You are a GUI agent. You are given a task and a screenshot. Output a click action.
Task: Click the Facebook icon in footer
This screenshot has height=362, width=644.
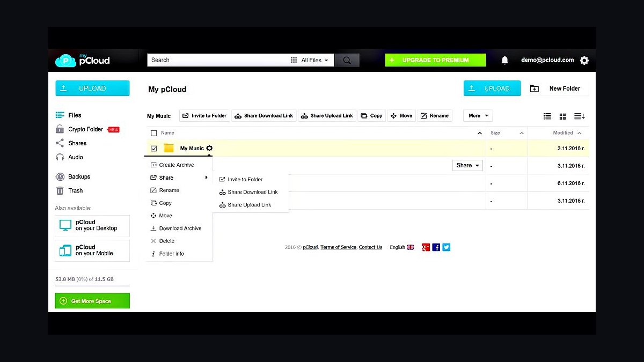[x=436, y=247]
